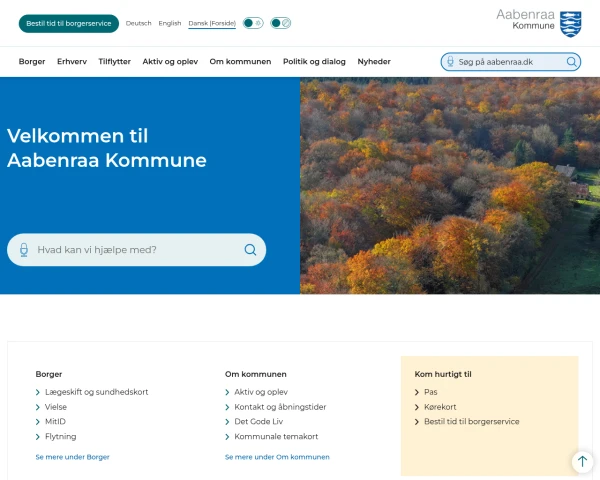Viewport: 600px width, 480px height.
Task: Open the Se mere under Borger link
Action: coord(72,457)
